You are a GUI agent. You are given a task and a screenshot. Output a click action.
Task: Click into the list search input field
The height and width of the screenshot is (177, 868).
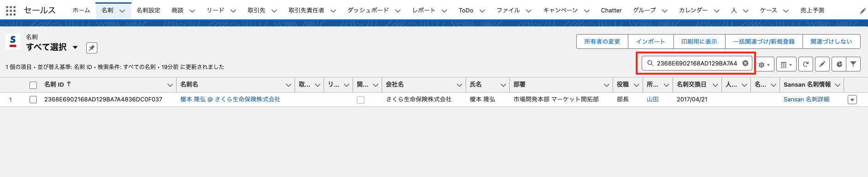coord(697,63)
